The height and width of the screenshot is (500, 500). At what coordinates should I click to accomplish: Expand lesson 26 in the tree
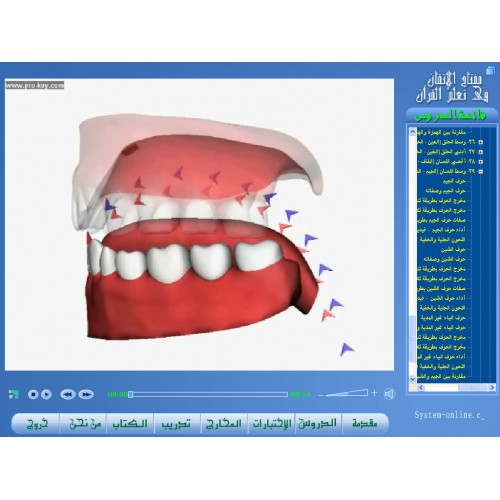tap(481, 142)
